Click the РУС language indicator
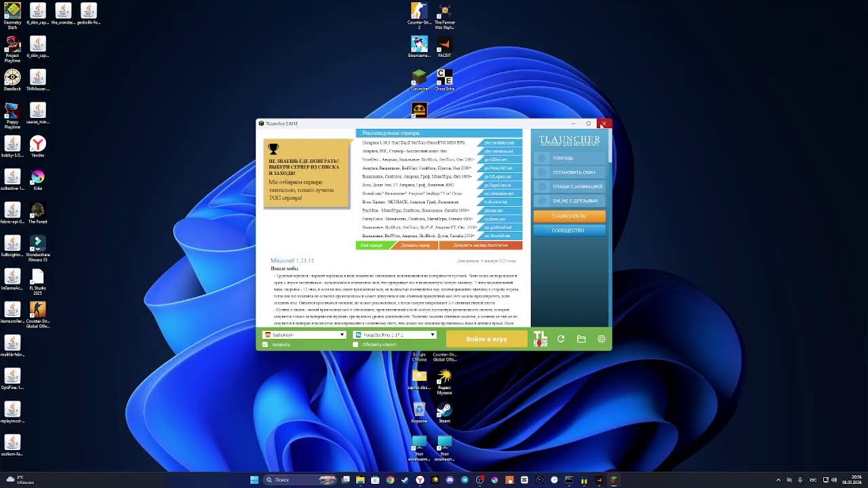868x488 pixels. point(813,480)
